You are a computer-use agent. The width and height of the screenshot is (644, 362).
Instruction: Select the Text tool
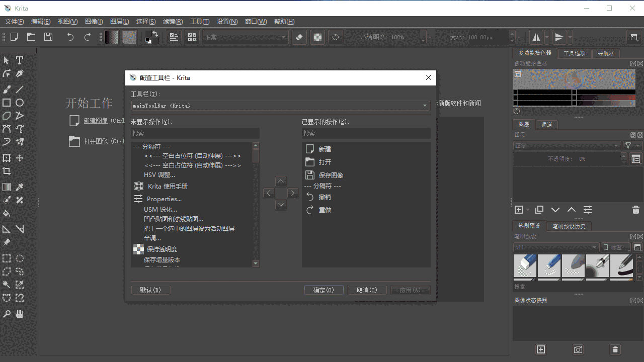(19, 60)
